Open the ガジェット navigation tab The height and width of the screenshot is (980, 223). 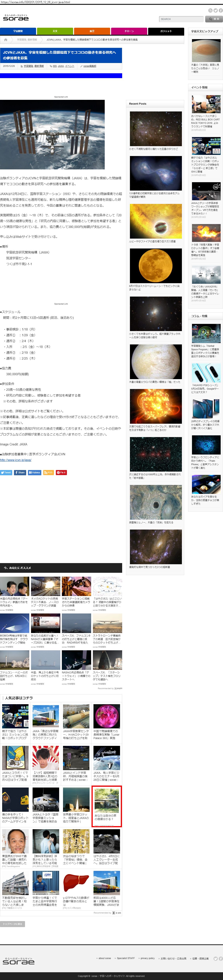click(166, 31)
